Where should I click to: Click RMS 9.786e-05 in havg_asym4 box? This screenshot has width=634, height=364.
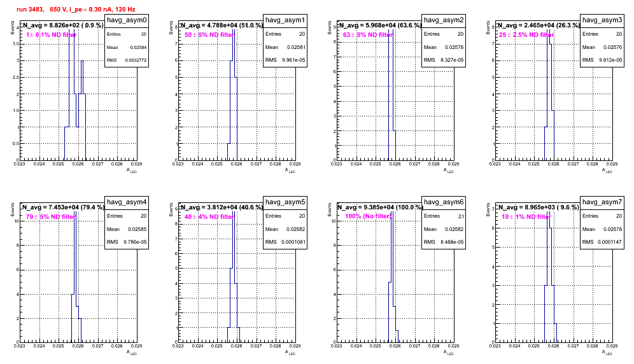[127, 242]
